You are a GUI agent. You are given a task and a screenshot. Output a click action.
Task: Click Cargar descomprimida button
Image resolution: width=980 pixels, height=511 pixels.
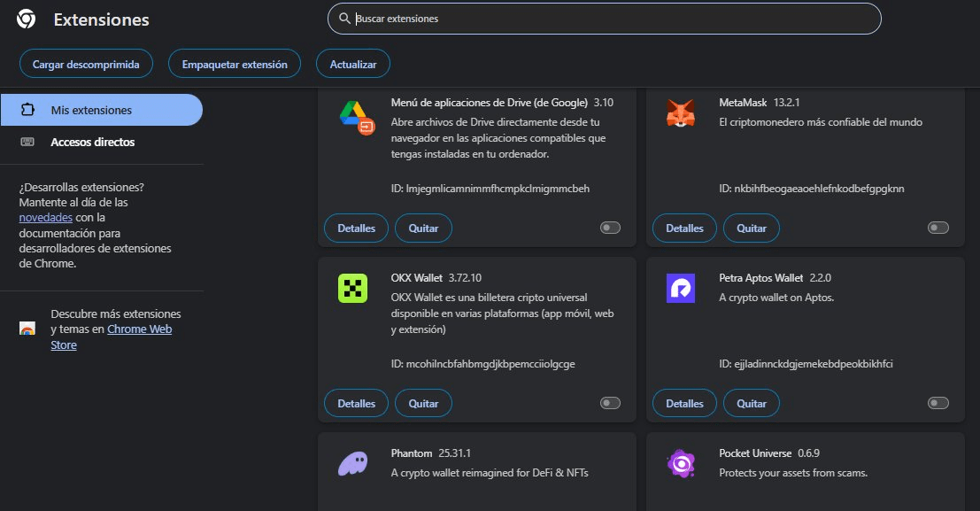pos(86,64)
